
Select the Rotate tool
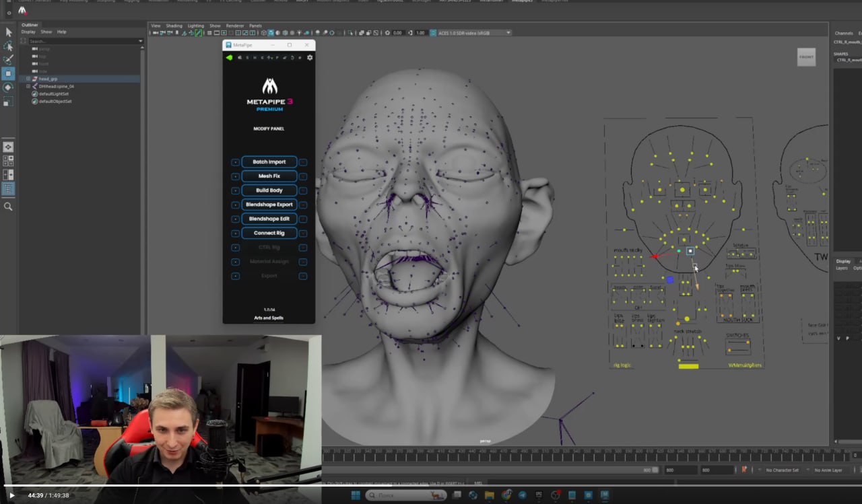(8, 87)
